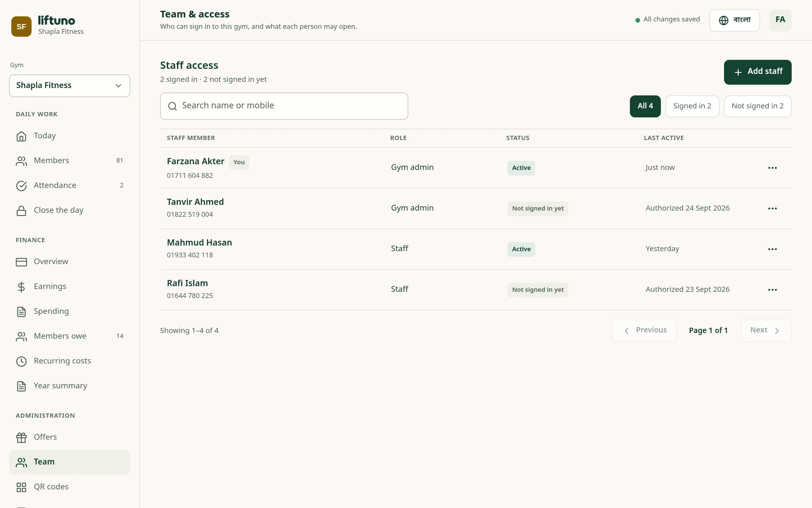
Task: Click the QR codes grid icon
Action: tap(21, 487)
